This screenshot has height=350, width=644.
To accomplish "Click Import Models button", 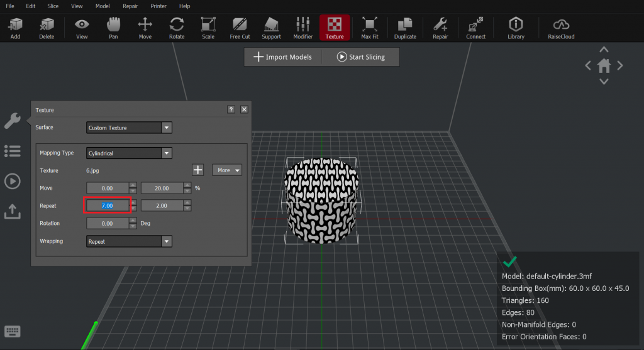I will click(282, 57).
